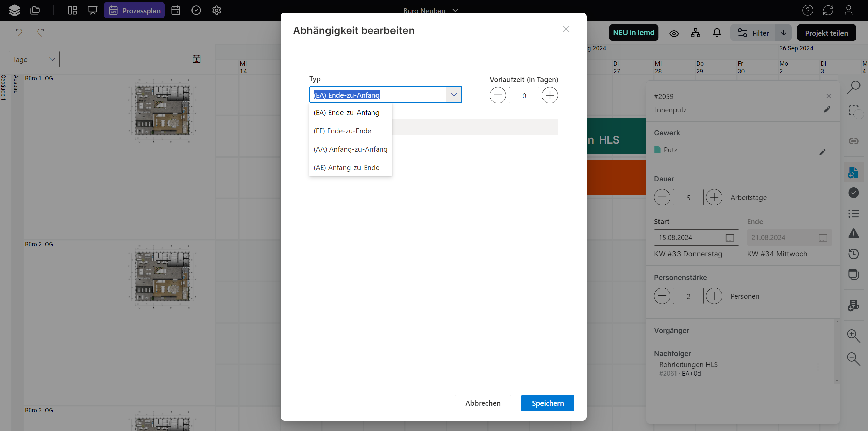Open the Tage time scale dropdown
This screenshot has width=868, height=431.
(34, 59)
